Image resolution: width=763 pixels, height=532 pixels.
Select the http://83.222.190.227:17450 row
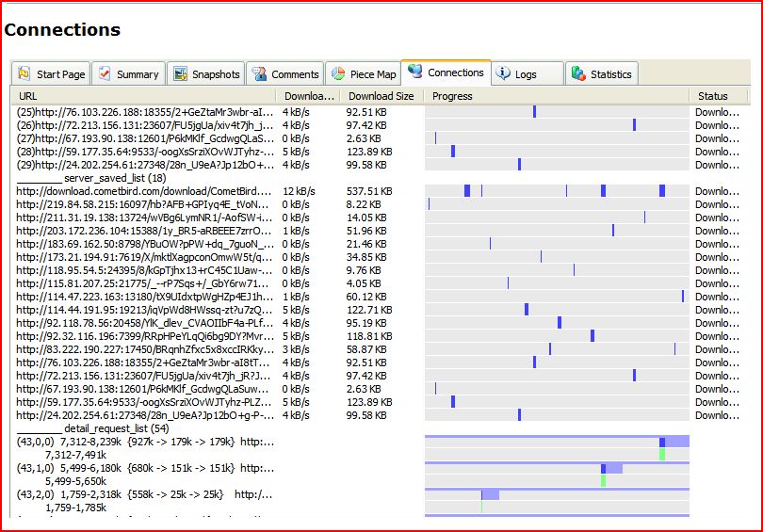[x=380, y=348]
